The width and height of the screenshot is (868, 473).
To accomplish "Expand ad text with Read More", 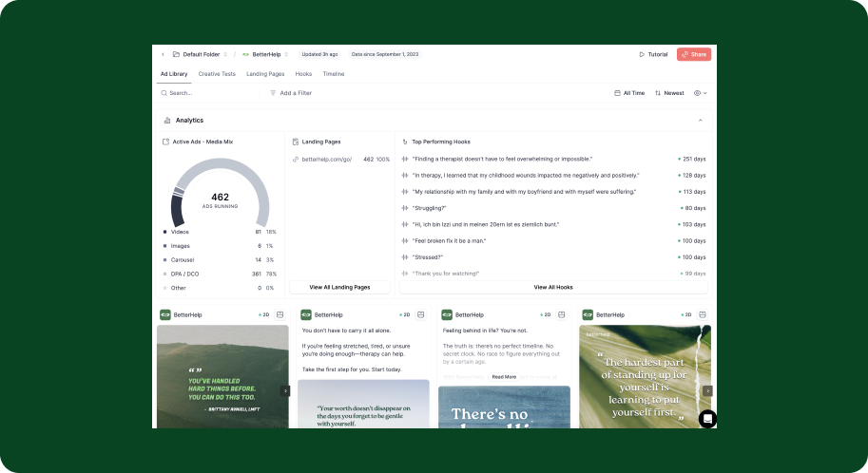I will click(x=504, y=377).
